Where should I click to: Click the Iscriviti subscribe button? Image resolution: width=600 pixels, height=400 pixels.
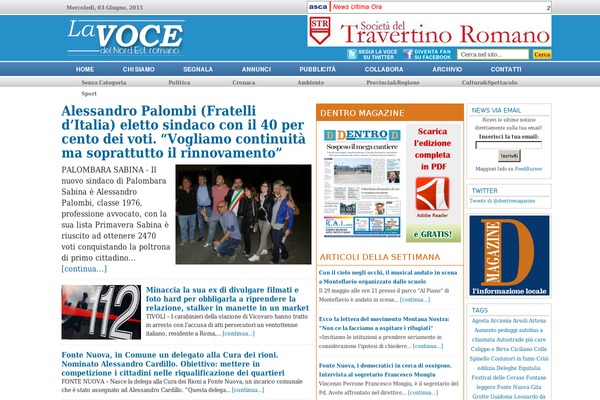(x=509, y=155)
